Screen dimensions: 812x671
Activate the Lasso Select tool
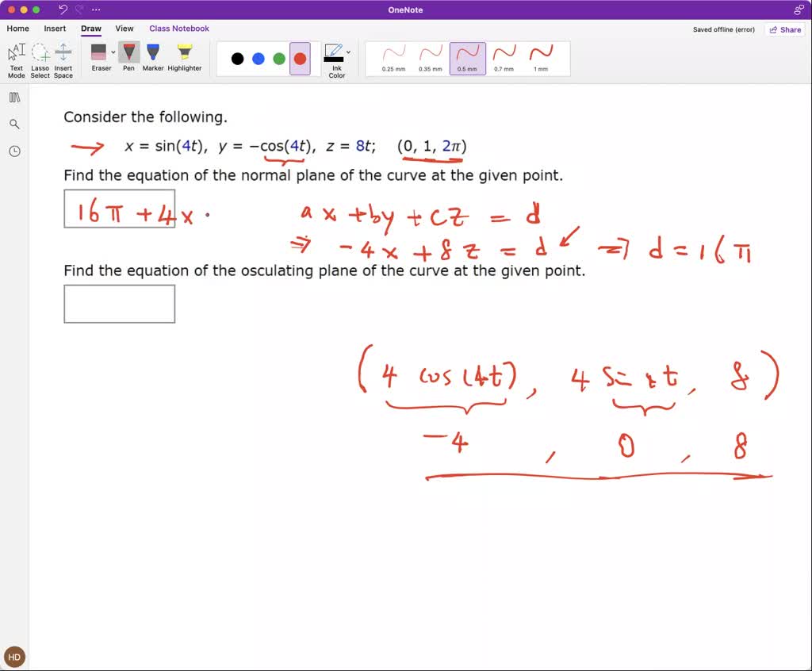tap(40, 58)
